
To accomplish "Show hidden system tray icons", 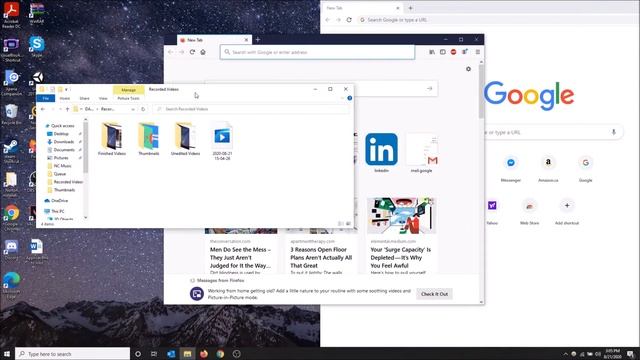I will pyautogui.click(x=566, y=354).
